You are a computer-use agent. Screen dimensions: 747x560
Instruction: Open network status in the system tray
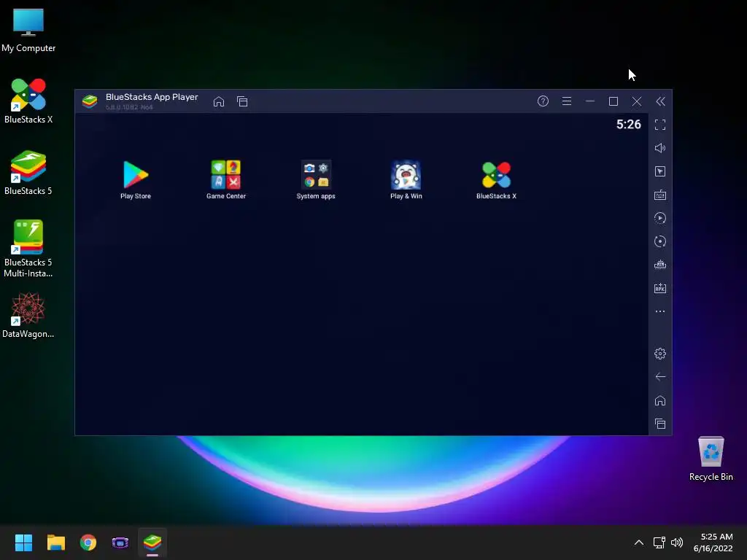[659, 542]
